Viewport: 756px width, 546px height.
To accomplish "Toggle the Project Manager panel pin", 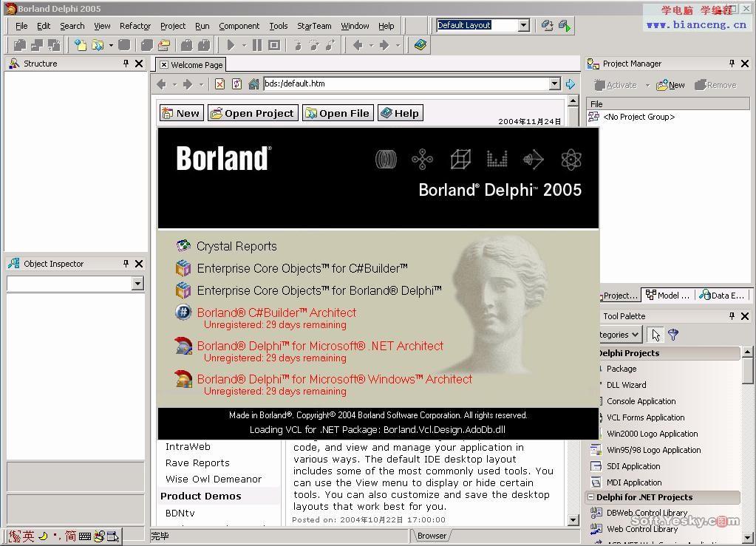I will point(732,63).
